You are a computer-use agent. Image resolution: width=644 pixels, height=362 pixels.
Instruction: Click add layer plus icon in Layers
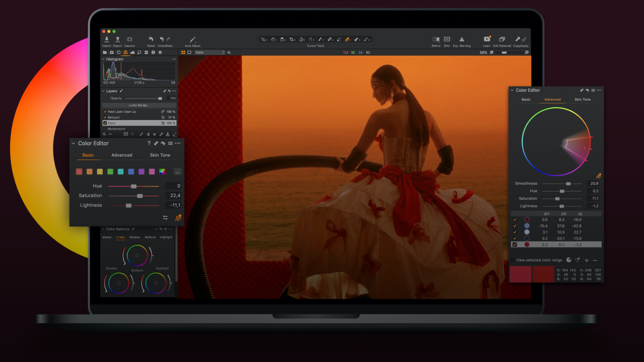[104, 134]
